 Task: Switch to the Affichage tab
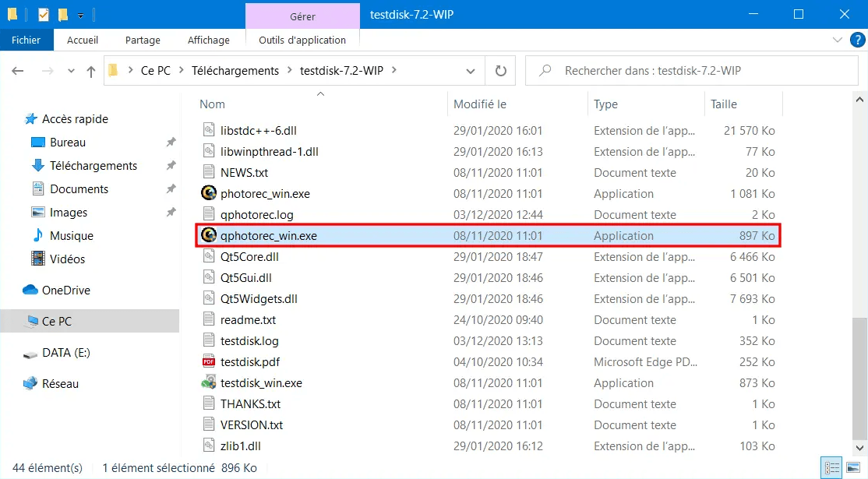click(x=208, y=40)
